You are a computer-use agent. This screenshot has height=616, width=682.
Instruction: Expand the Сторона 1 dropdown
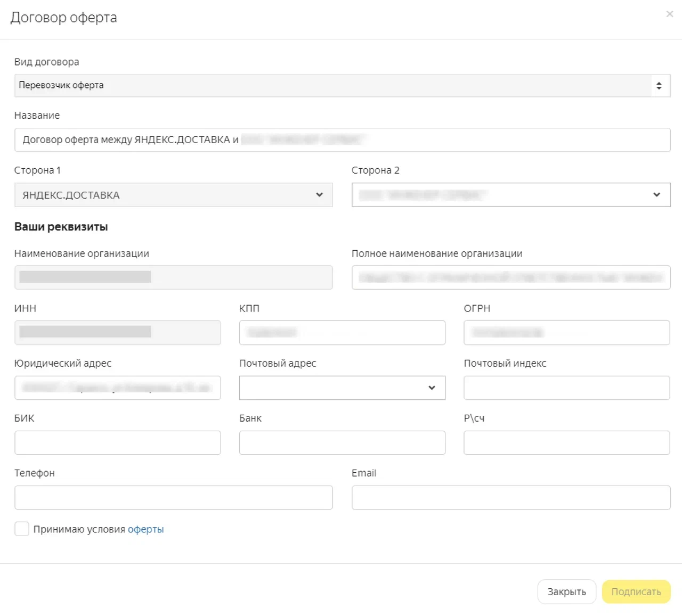click(173, 195)
